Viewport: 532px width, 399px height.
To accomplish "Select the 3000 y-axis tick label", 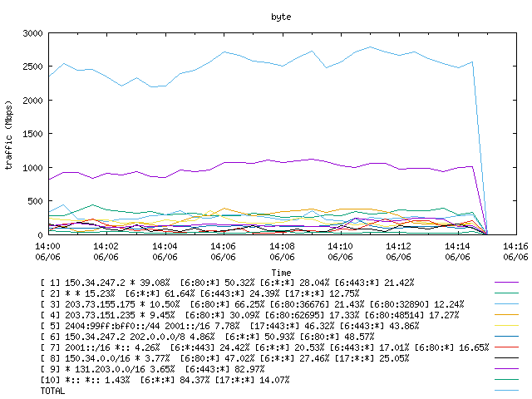I will tap(33, 33).
